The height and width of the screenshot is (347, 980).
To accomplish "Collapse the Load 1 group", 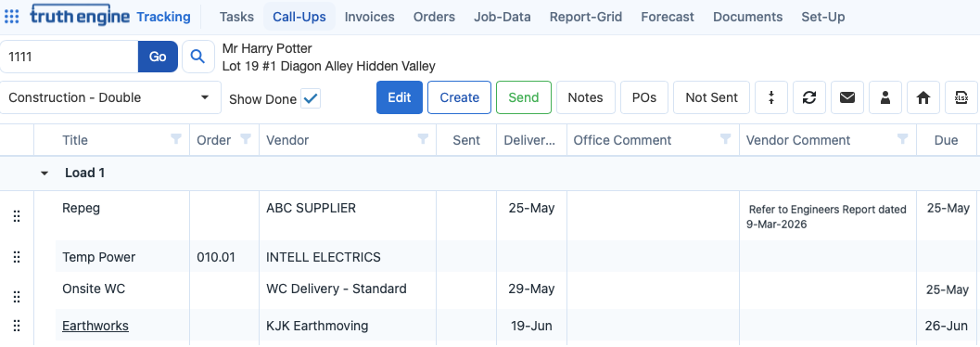I will pos(45,173).
